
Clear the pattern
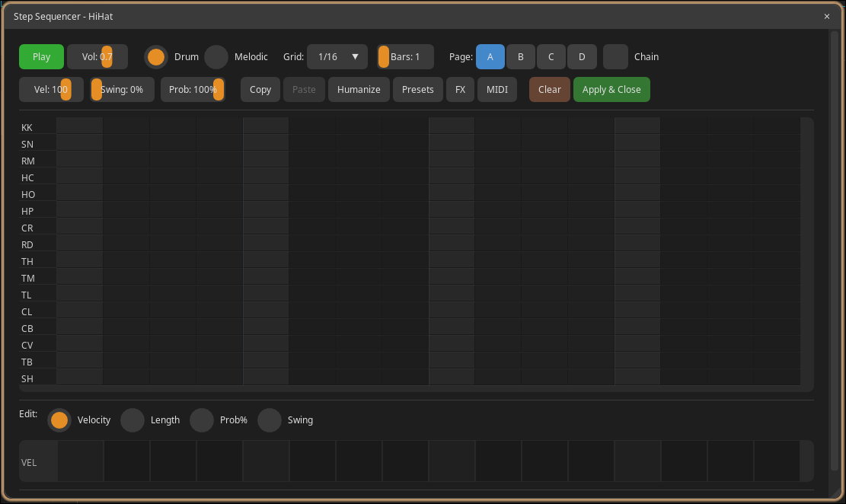click(549, 89)
